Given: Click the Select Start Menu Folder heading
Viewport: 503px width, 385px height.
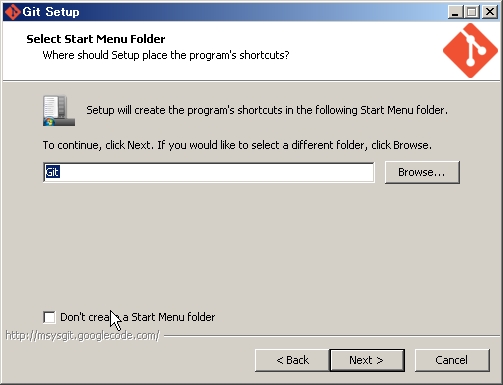Looking at the screenshot, I should (x=96, y=39).
